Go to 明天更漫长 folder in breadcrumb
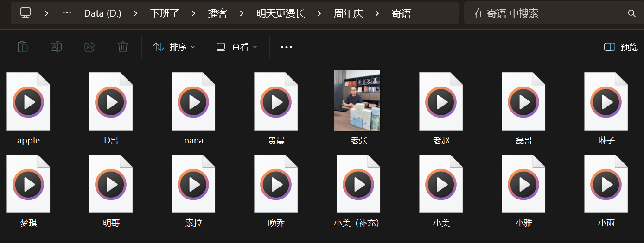The image size is (644, 243). pyautogui.click(x=281, y=13)
